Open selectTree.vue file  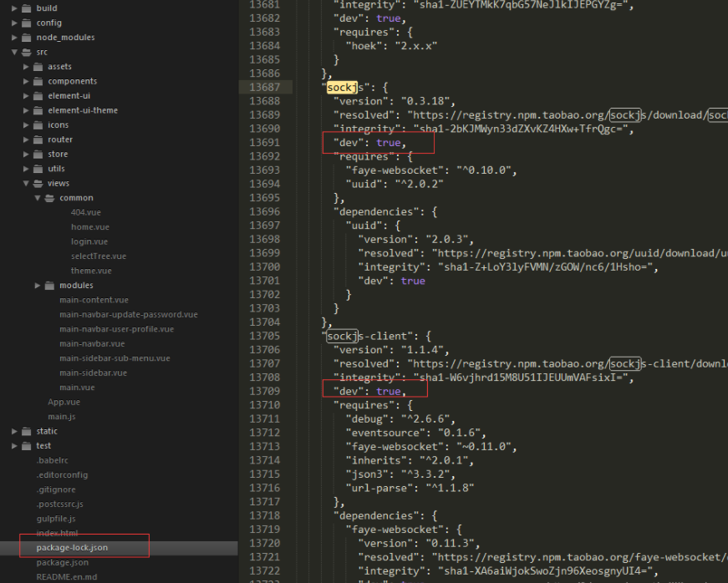pos(99,256)
